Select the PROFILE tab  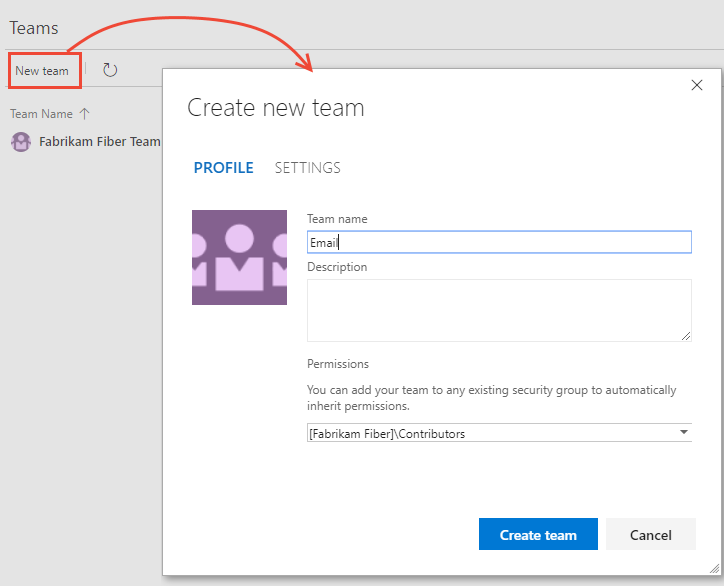pos(223,168)
